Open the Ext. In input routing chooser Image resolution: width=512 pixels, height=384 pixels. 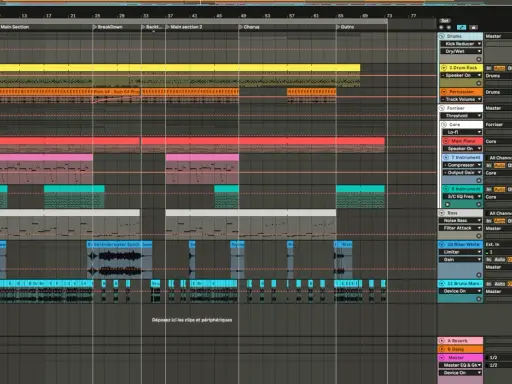(498, 244)
